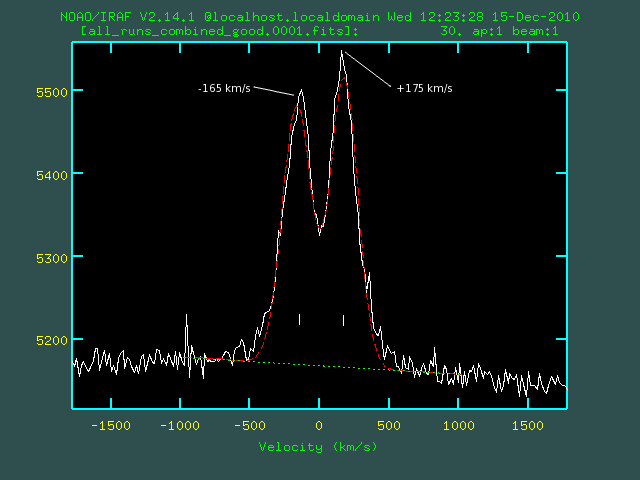Click the +175 km/s annotation label
Viewport: 640px width, 480px height.
[x=424, y=89]
